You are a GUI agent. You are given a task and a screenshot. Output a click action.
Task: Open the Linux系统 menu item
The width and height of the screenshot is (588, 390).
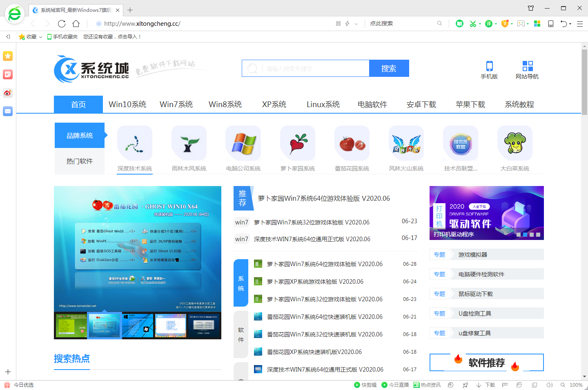coord(323,104)
